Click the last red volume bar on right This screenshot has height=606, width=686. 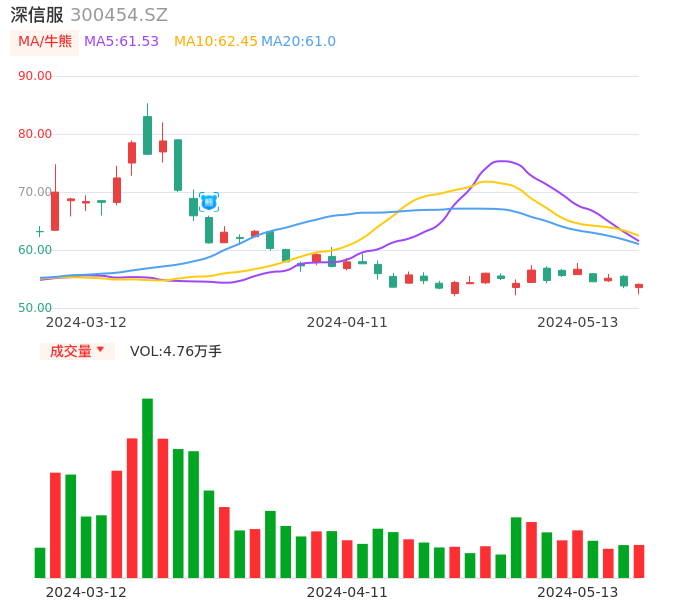[x=639, y=561]
